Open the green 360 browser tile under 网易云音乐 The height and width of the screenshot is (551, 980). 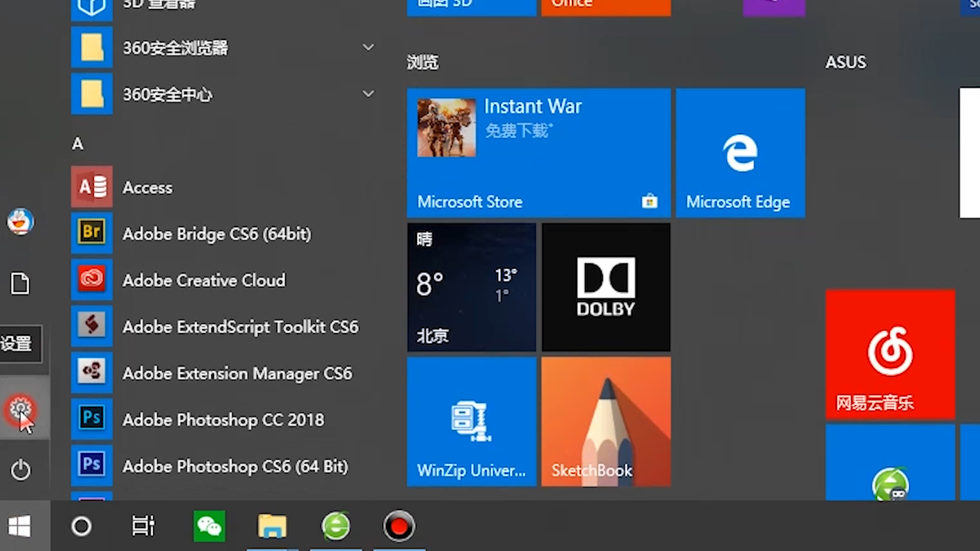tap(890, 462)
